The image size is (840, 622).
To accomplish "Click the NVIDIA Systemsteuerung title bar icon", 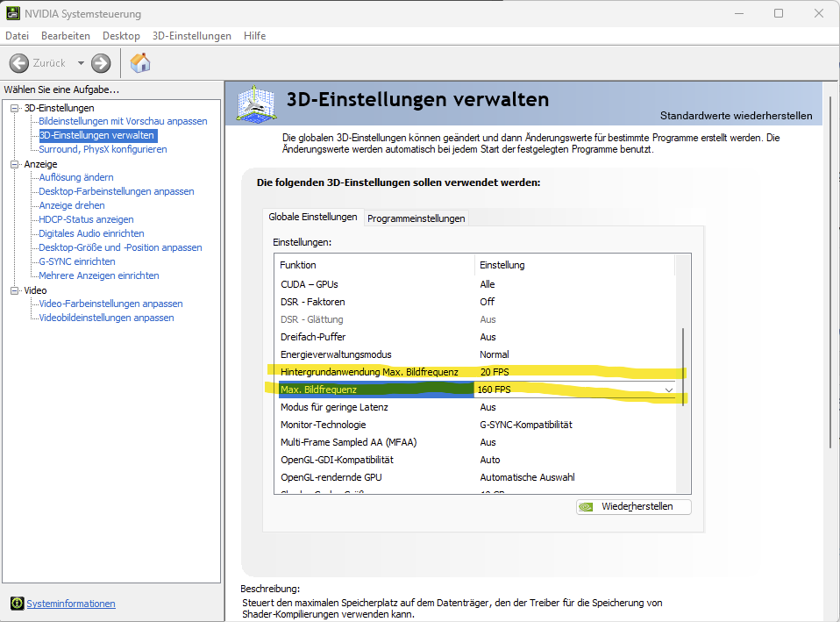I will pos(13,13).
